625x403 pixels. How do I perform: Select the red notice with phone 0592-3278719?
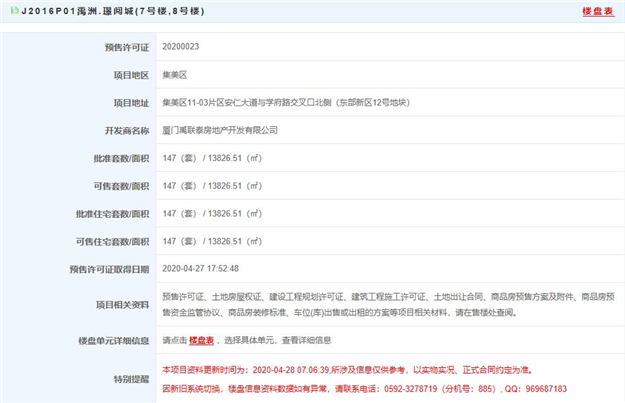click(364, 389)
